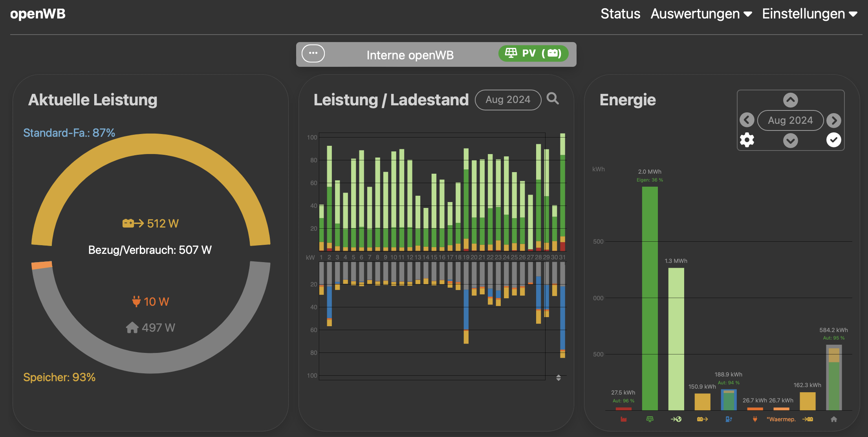Click the Speicher: 93% label

[x=59, y=377]
